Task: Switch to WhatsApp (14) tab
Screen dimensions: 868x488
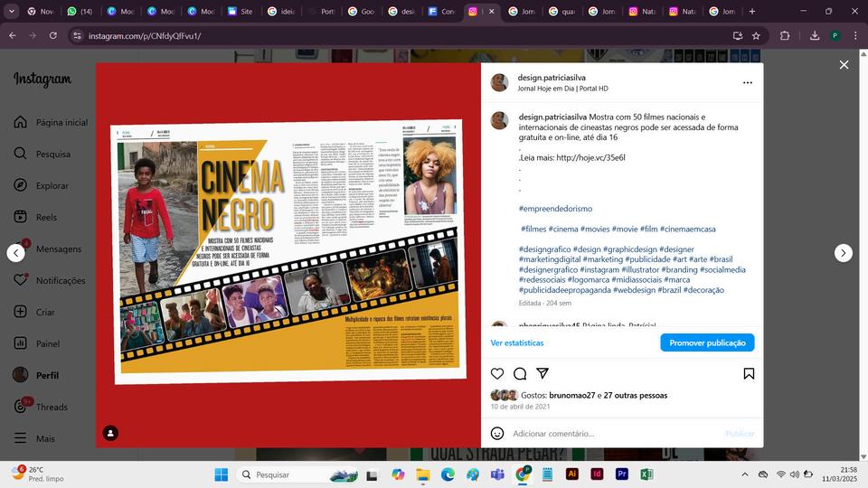Action: 80,11
